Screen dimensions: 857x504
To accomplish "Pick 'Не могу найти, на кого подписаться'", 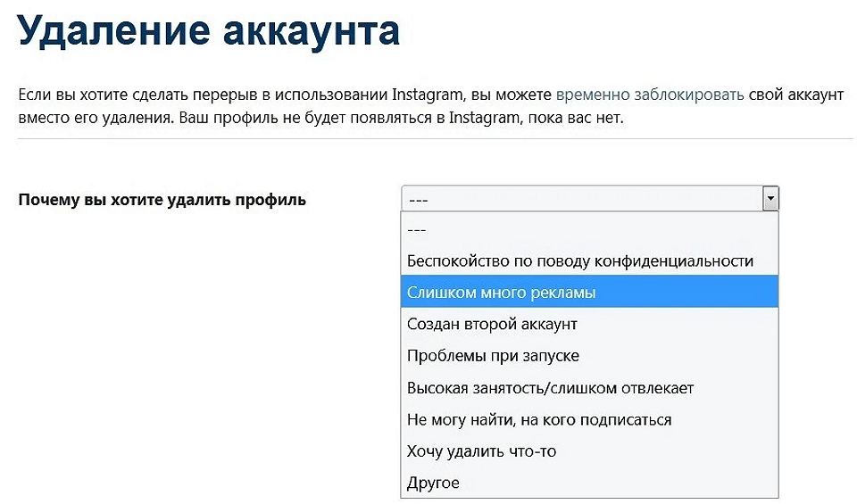I will coord(589,419).
